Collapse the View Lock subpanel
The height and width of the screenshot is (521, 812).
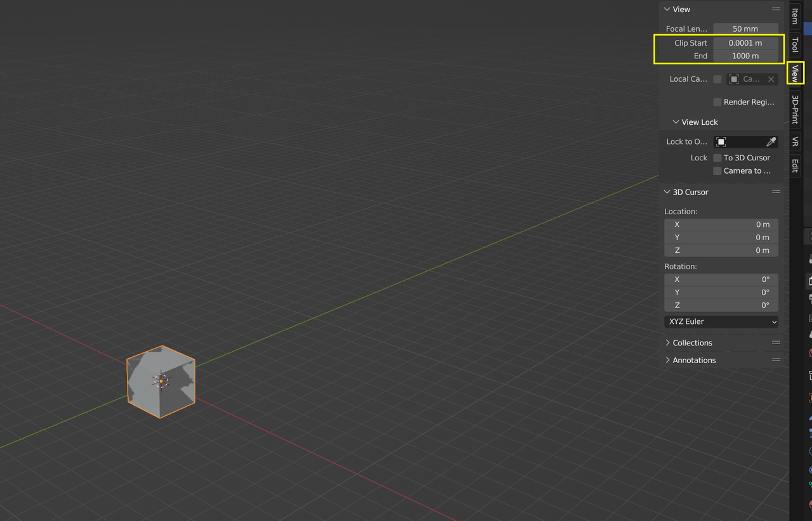[676, 122]
